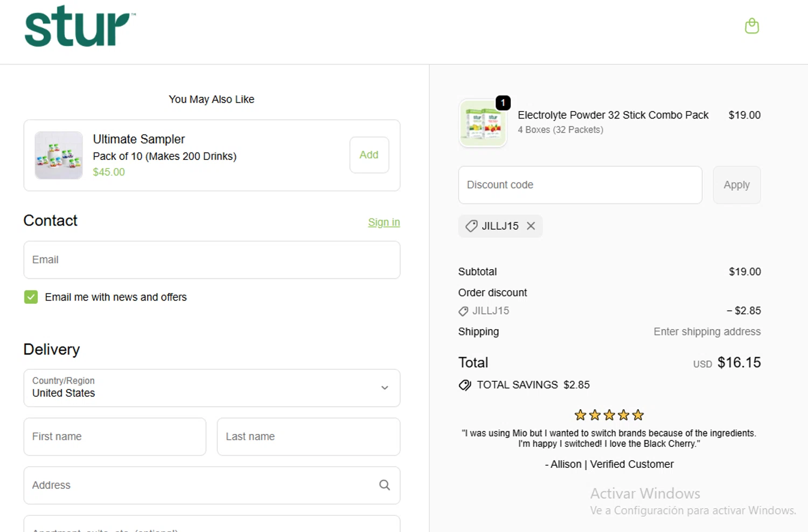Click the five-star review rating
This screenshot has width=808, height=532.
tap(609, 415)
